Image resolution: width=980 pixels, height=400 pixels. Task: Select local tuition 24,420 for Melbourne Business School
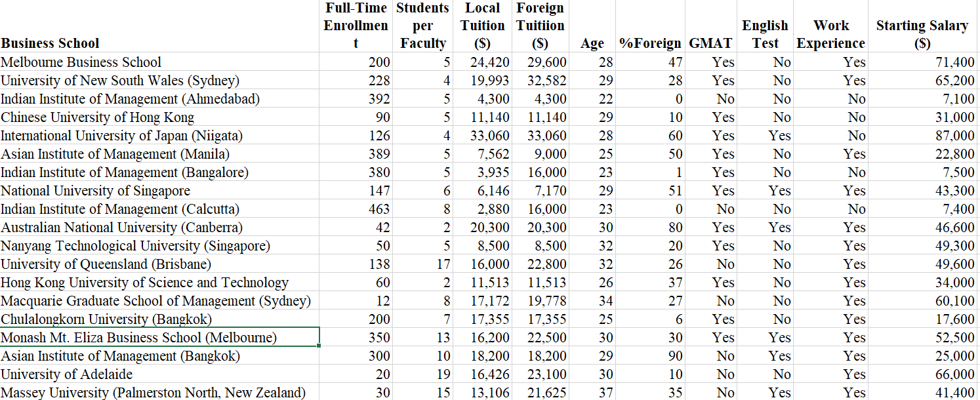(x=483, y=62)
